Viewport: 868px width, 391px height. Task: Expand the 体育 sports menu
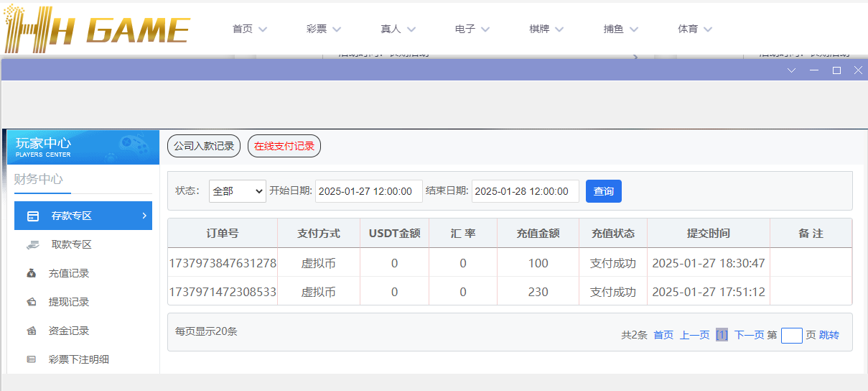tap(695, 29)
